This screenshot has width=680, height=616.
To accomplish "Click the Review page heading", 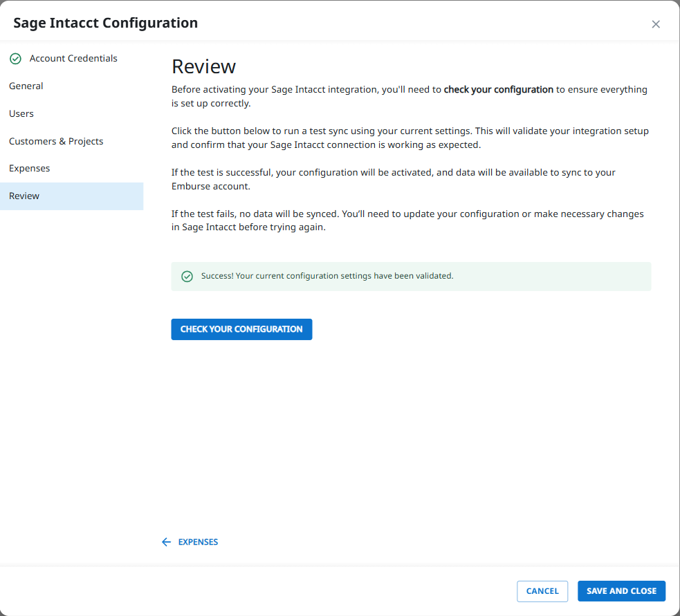I will tap(204, 67).
